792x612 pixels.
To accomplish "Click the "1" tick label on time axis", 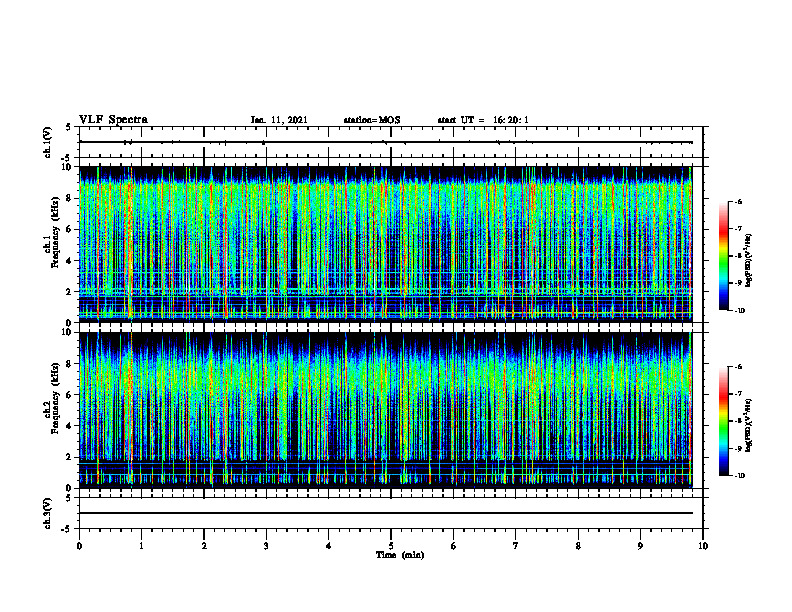I will 141,546.
